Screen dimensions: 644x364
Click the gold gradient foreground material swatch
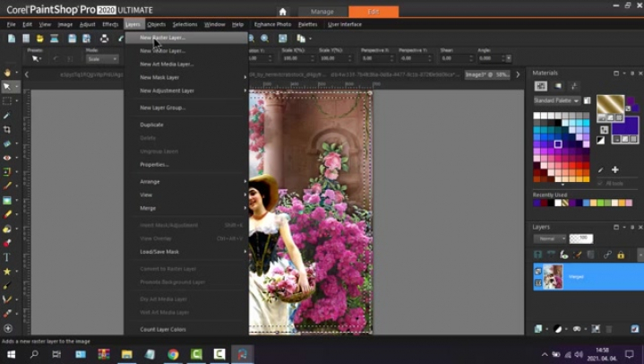610,104
